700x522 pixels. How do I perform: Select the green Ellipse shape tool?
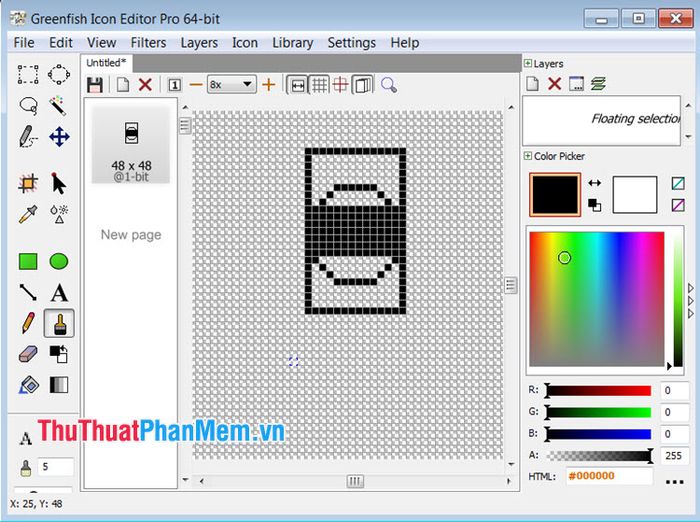point(59,261)
